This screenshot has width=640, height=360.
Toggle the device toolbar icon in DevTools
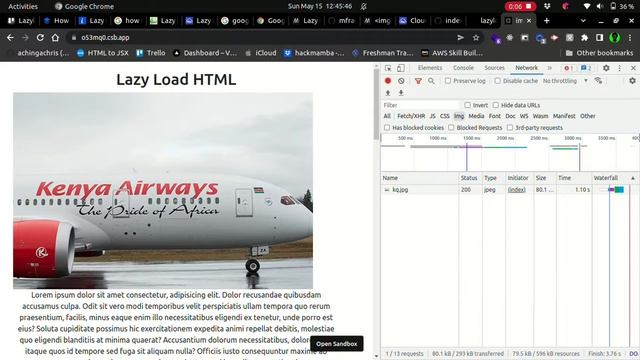[x=400, y=68]
